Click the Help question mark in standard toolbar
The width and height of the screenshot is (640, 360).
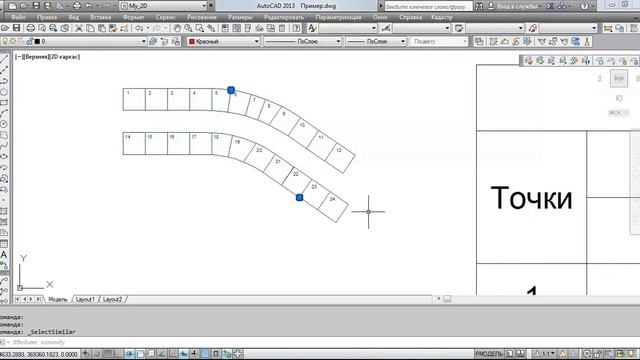[297, 28]
